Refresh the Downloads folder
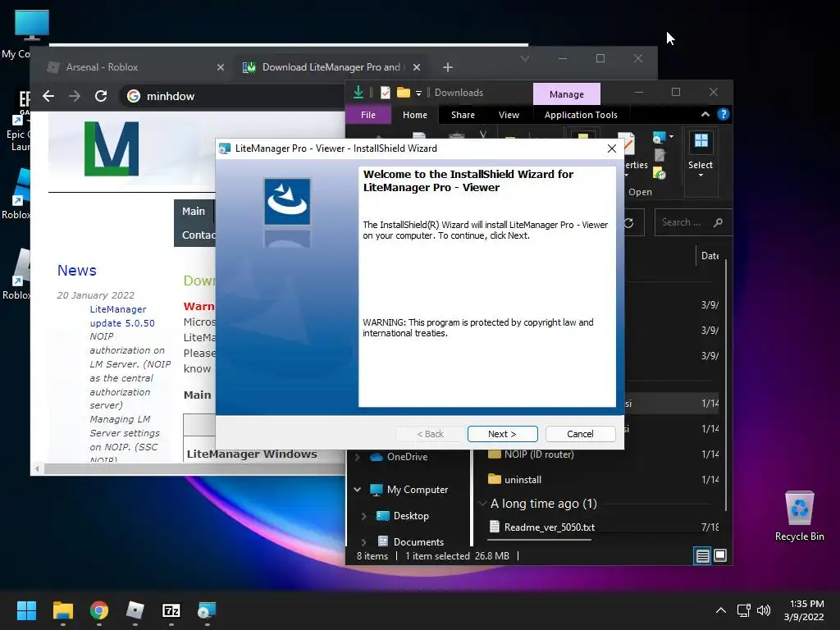 point(629,223)
